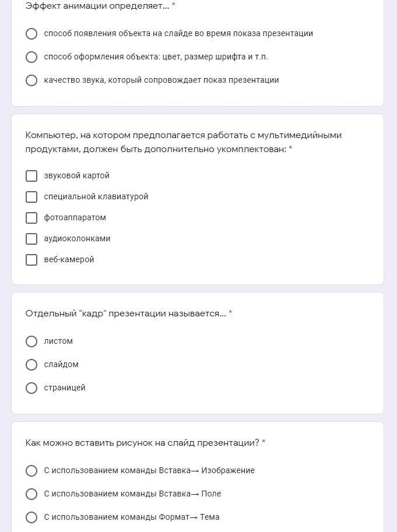Select 'Вставка→ Изображение' radio option

[x=31, y=471]
